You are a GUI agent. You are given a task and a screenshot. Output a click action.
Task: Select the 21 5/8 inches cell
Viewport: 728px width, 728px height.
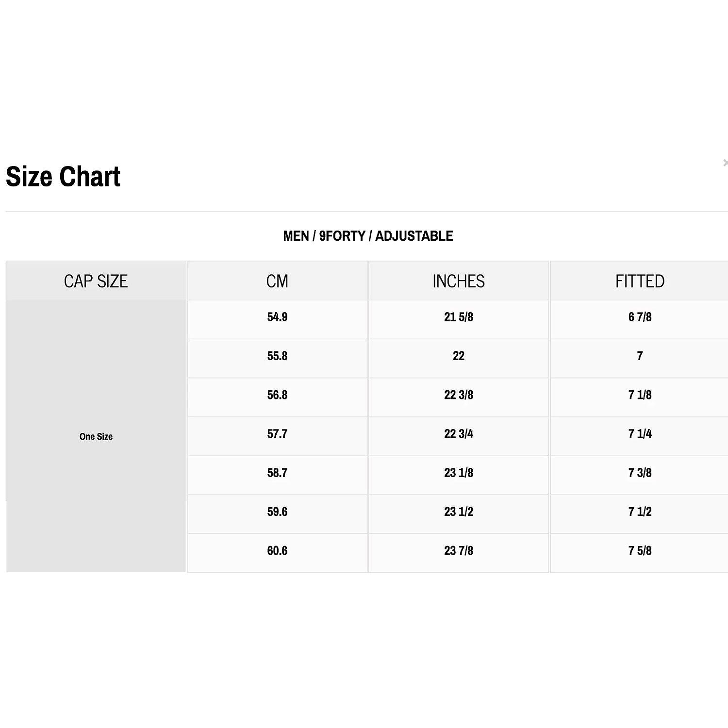point(458,317)
